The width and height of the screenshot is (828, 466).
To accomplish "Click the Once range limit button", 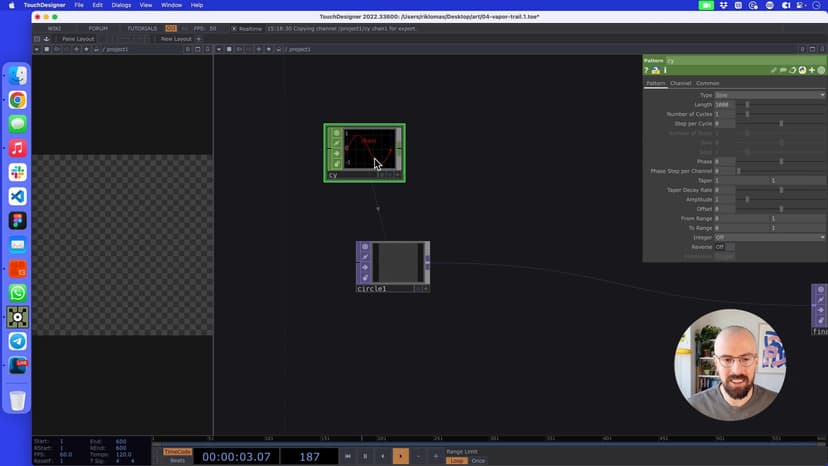I will tap(478, 461).
